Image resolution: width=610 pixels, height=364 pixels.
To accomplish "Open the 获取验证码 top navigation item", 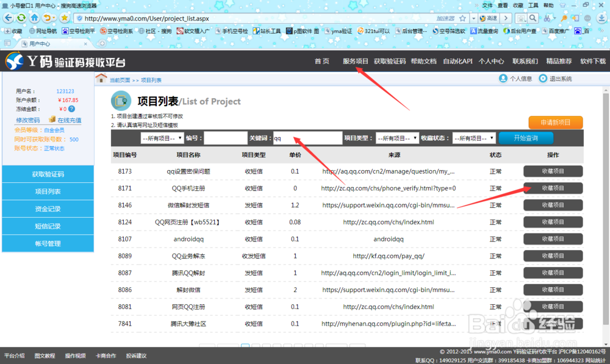I will coord(389,61).
